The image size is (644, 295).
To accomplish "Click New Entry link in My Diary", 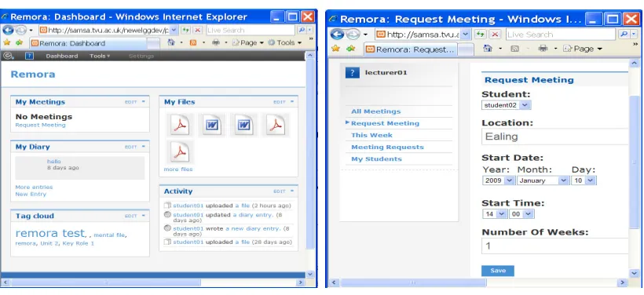I will (x=31, y=194).
